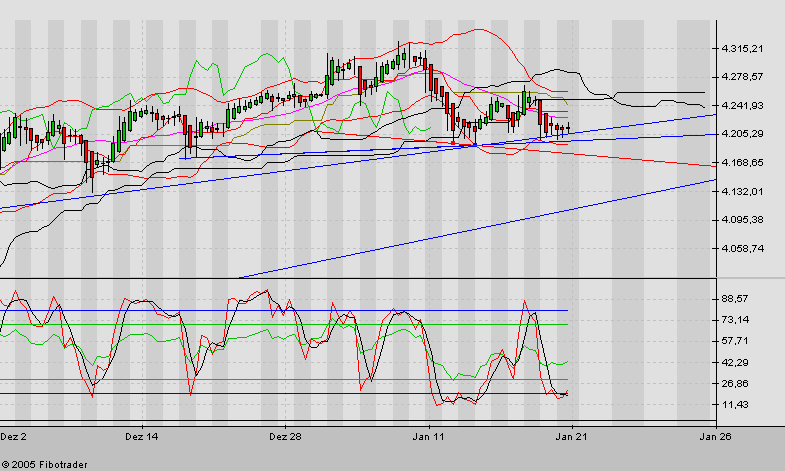Select price level 4.095,38 on the axis
The height and width of the screenshot is (471, 785).
742,220
